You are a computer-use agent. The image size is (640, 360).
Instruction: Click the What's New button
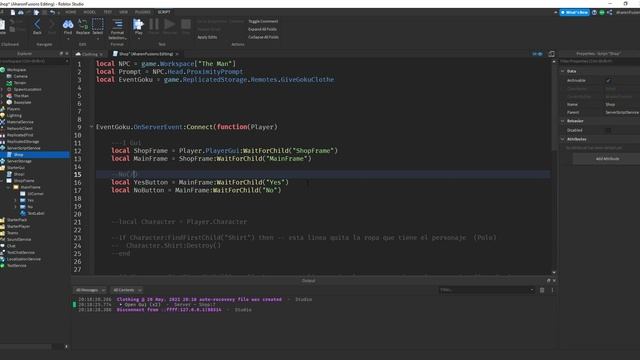pos(574,13)
